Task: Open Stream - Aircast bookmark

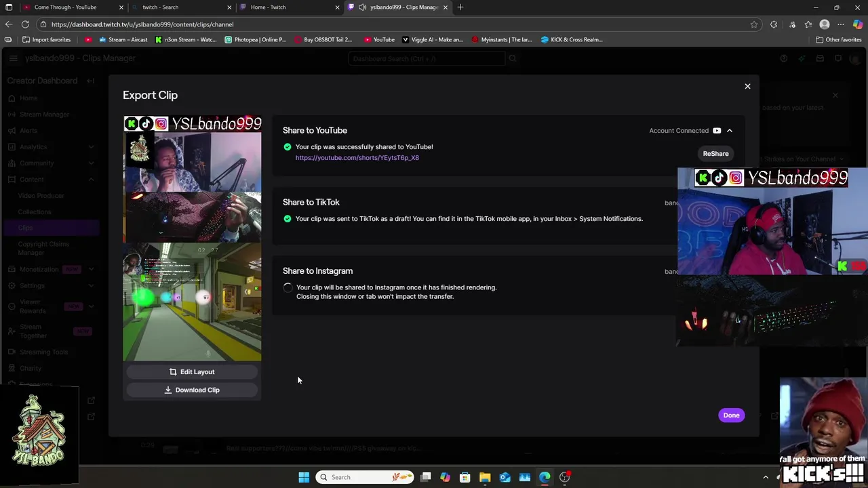Action: coord(123,39)
